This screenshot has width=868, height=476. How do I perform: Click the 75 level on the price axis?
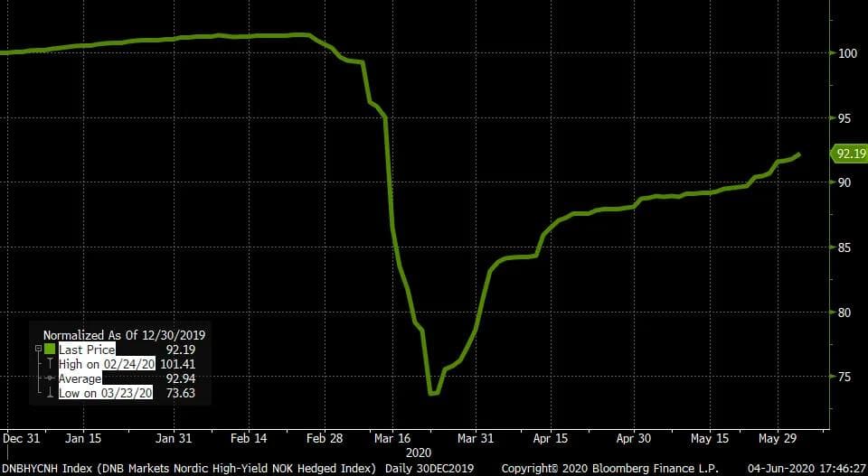click(844, 377)
